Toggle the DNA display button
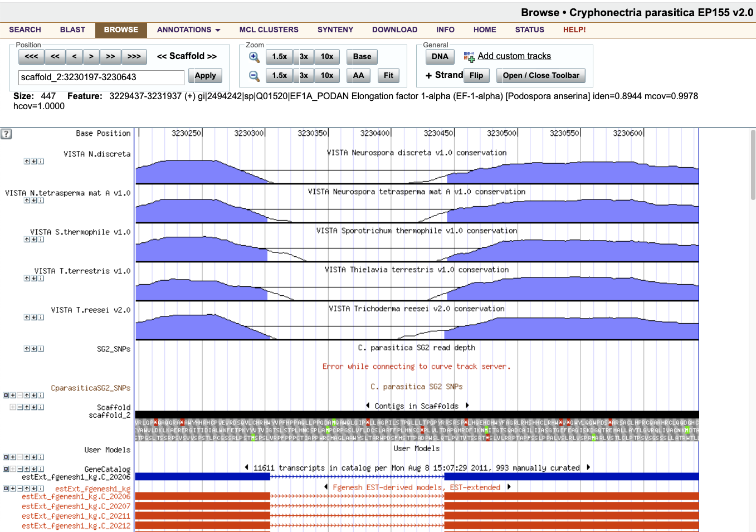Screen dimensions: 756x532 pyautogui.click(x=440, y=56)
